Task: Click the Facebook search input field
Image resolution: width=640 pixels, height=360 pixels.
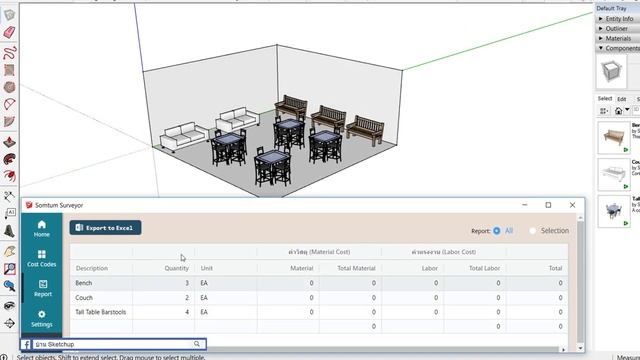Action: pyautogui.click(x=113, y=344)
